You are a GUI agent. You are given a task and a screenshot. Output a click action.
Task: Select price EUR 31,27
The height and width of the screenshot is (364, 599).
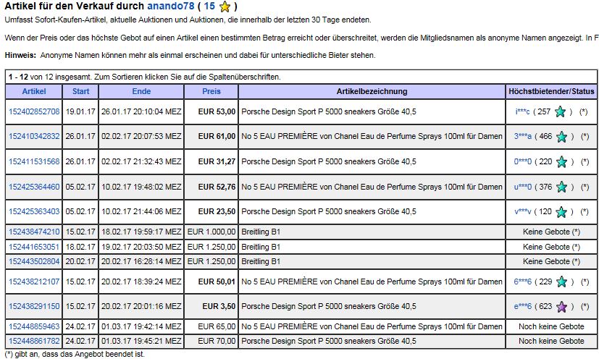point(217,162)
